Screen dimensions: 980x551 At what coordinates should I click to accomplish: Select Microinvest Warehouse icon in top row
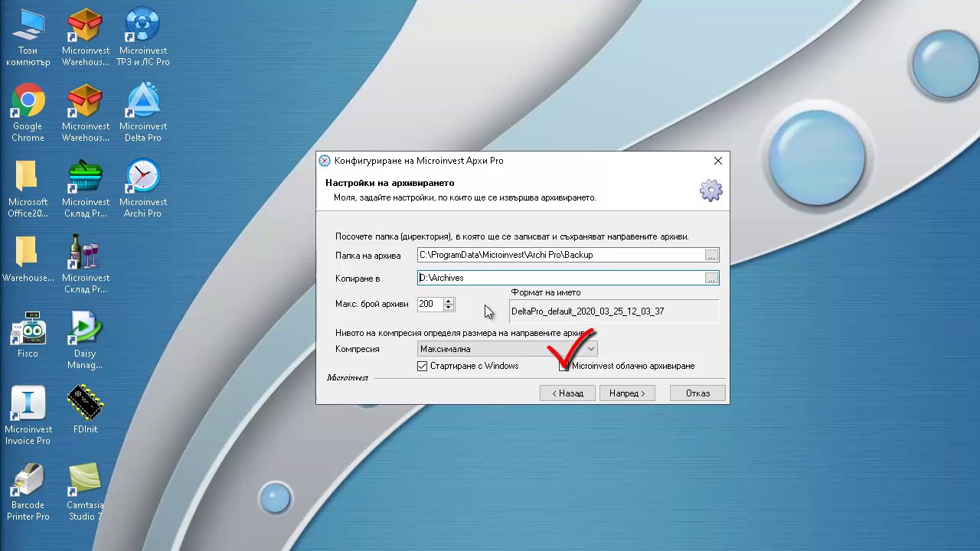(x=86, y=37)
